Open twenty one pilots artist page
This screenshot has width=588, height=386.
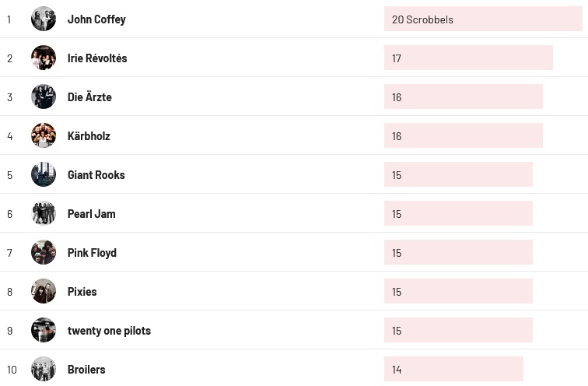[x=109, y=331]
